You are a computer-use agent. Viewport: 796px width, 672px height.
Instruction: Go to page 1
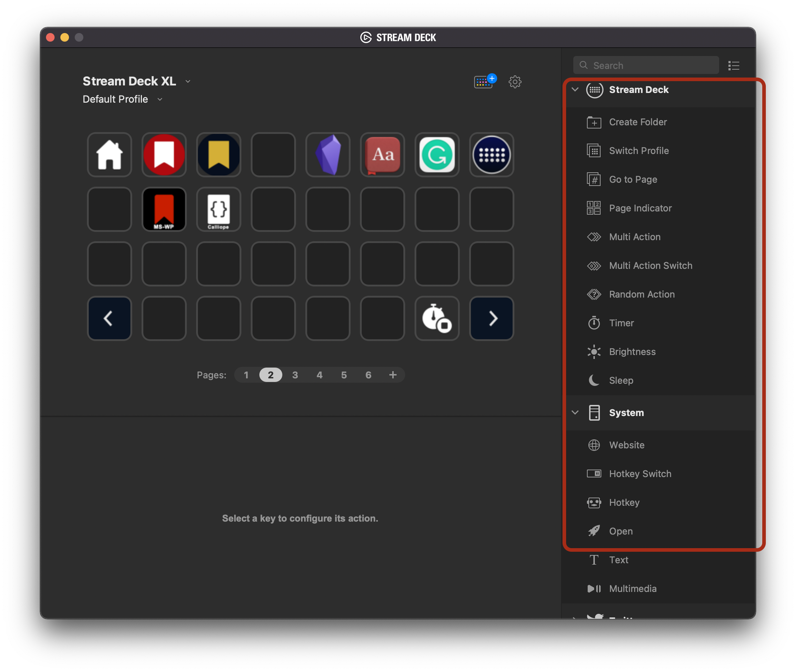(246, 375)
